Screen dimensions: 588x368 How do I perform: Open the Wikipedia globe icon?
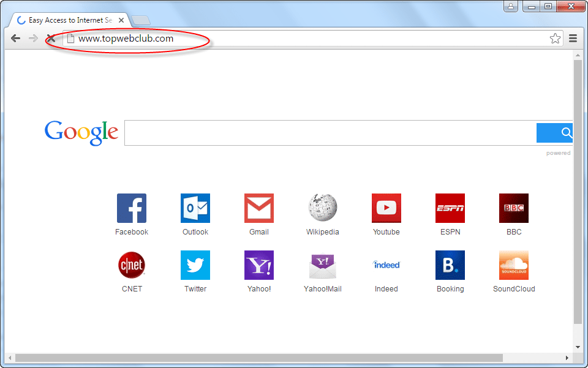[323, 207]
